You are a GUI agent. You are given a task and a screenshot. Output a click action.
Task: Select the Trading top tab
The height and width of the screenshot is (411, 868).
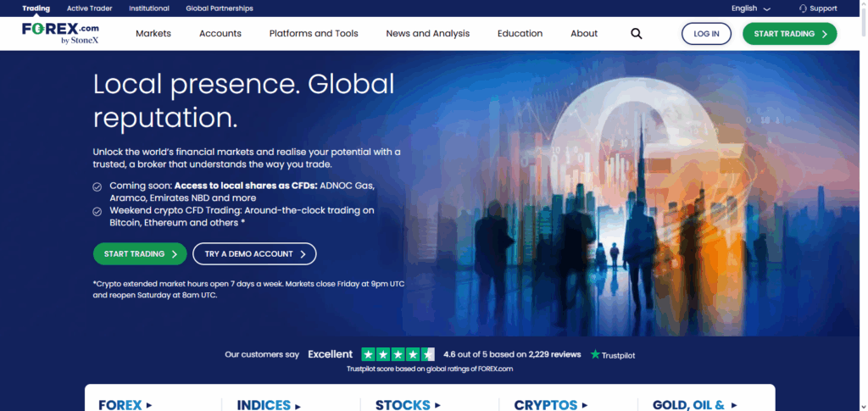36,8
